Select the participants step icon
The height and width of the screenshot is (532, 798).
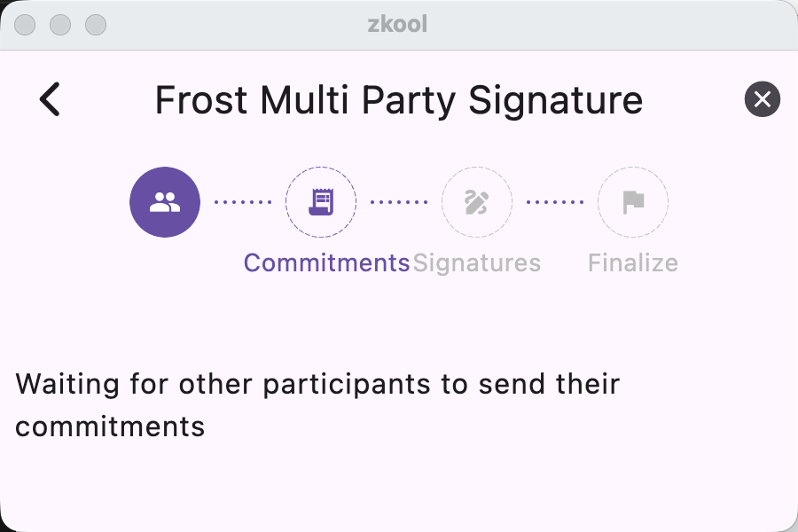[165, 202]
